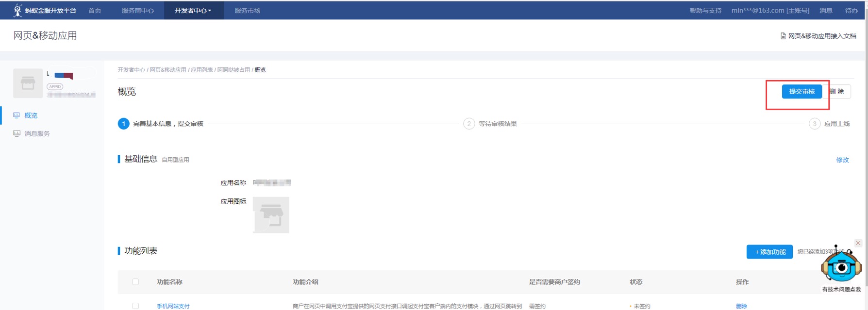Click the step 2 等待审核结果 circle
This screenshot has width=868, height=310.
click(x=468, y=124)
